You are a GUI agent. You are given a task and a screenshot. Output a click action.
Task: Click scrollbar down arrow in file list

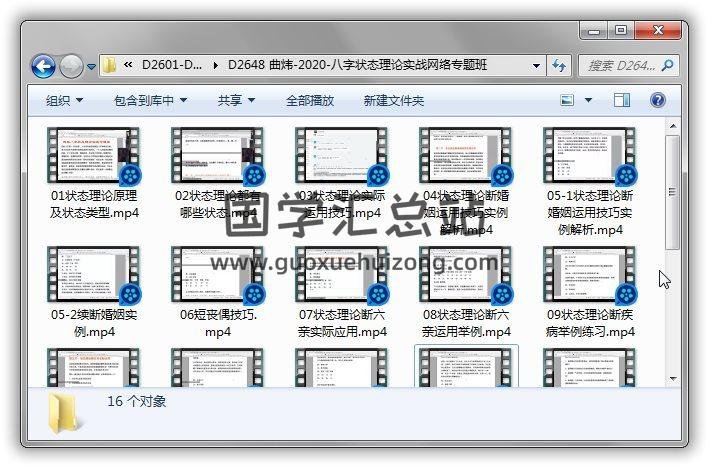pos(673,379)
